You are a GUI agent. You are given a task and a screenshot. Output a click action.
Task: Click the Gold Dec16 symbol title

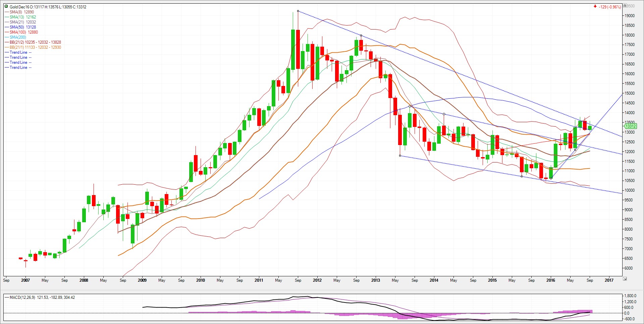click(x=19, y=7)
